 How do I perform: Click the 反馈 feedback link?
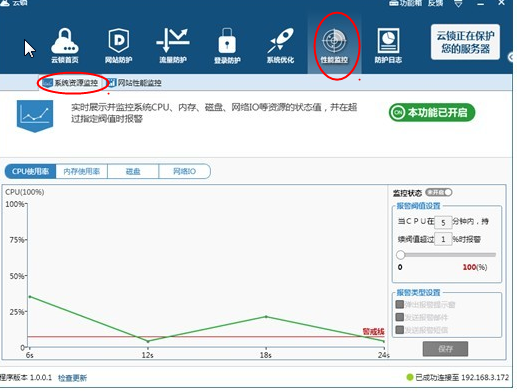tap(436, 3)
